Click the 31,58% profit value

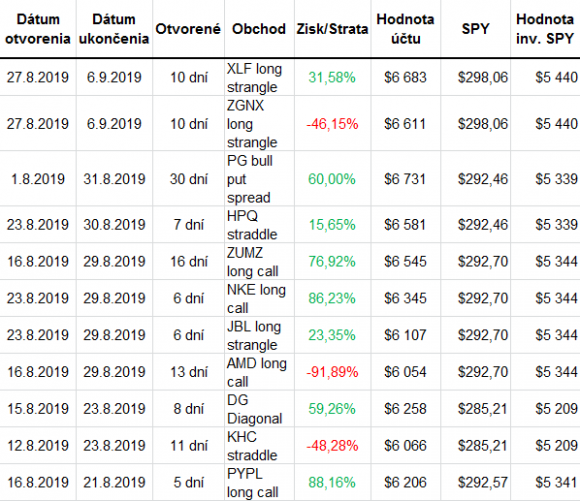(332, 78)
